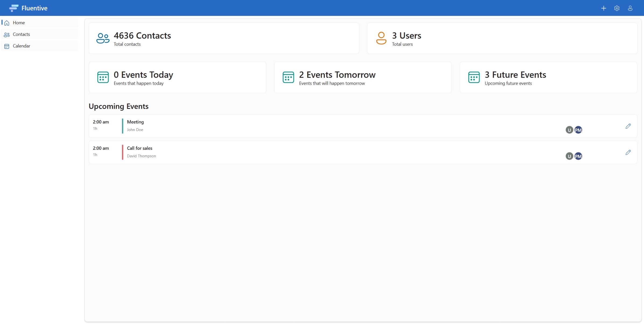Viewport: 644px width, 324px height.
Task: Click the U avatar on the Call for sales event
Action: (x=569, y=156)
